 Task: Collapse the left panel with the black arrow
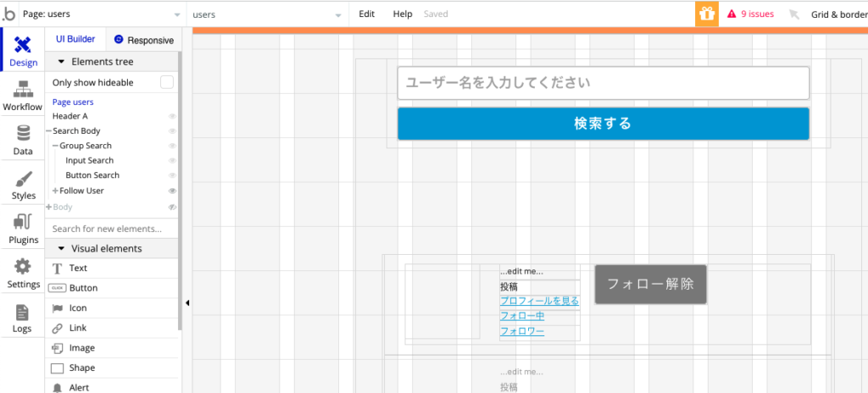point(187,302)
